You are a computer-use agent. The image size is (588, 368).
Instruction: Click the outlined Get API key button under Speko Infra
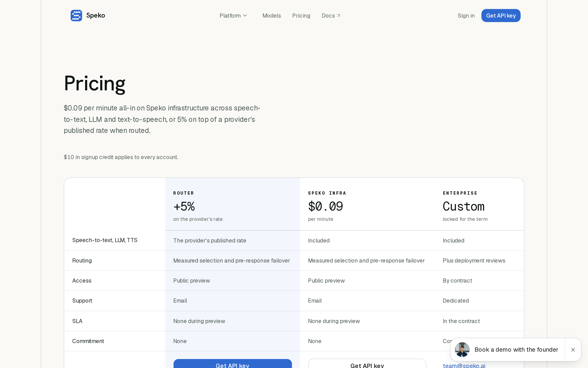367,364
